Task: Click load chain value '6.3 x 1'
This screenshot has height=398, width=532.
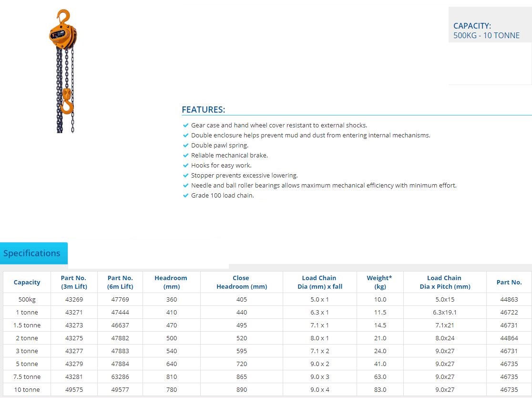Action: pos(319,313)
